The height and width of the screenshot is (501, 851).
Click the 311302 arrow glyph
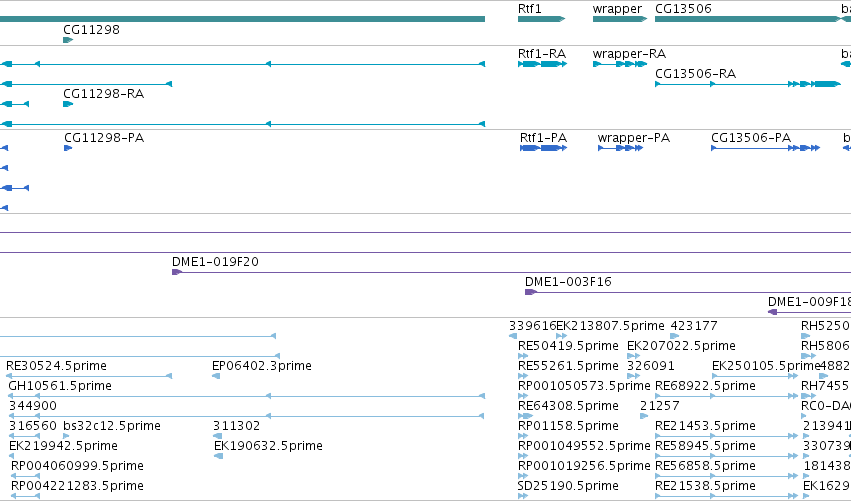pos(218,436)
